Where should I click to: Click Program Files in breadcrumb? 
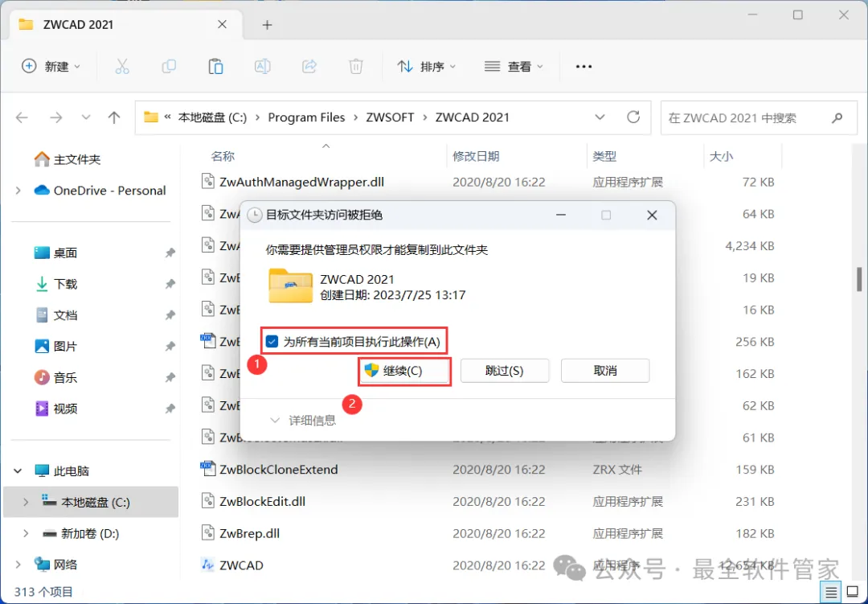(306, 117)
